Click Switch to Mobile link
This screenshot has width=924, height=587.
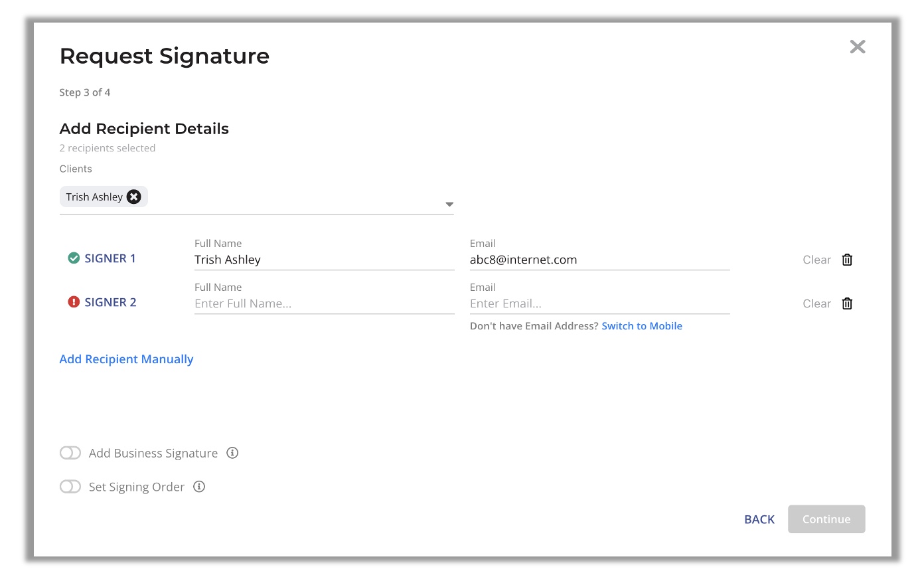tap(642, 326)
